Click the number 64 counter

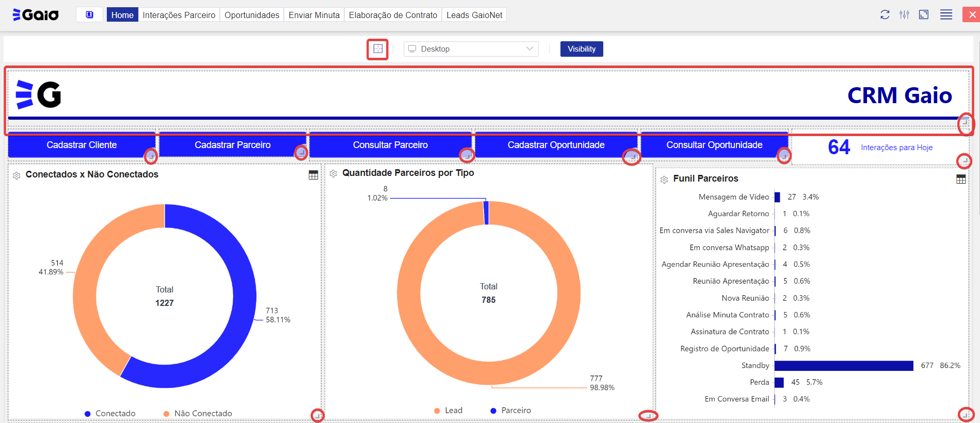(839, 147)
